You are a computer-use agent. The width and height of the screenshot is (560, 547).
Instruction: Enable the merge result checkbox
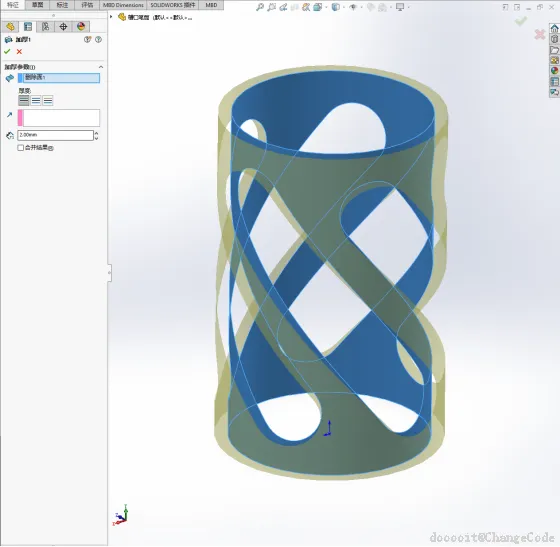[x=21, y=148]
